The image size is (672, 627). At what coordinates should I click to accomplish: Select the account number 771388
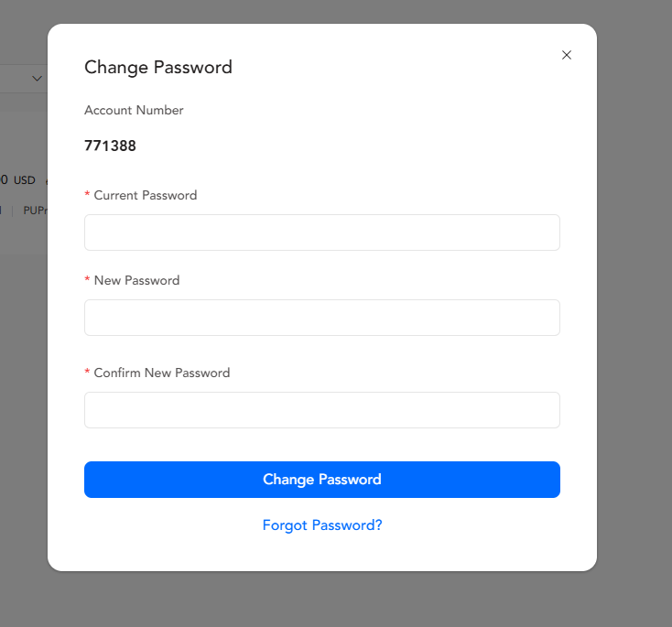point(110,146)
